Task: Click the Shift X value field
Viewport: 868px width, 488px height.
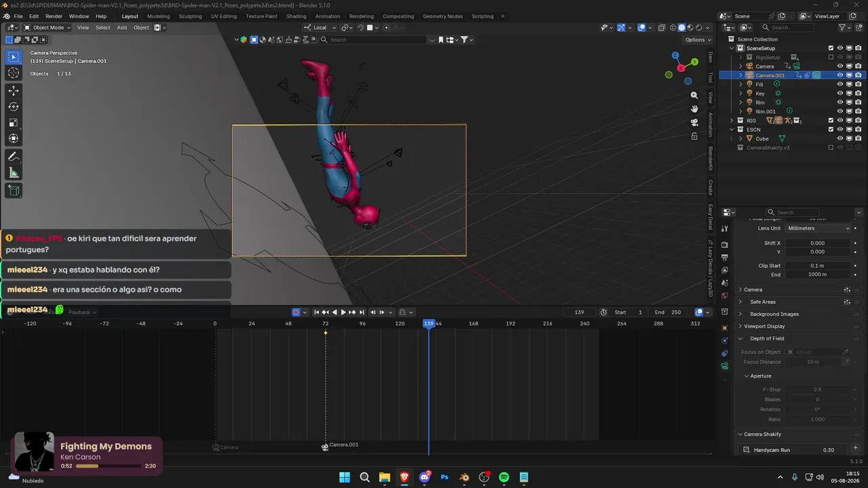Action: pyautogui.click(x=817, y=243)
